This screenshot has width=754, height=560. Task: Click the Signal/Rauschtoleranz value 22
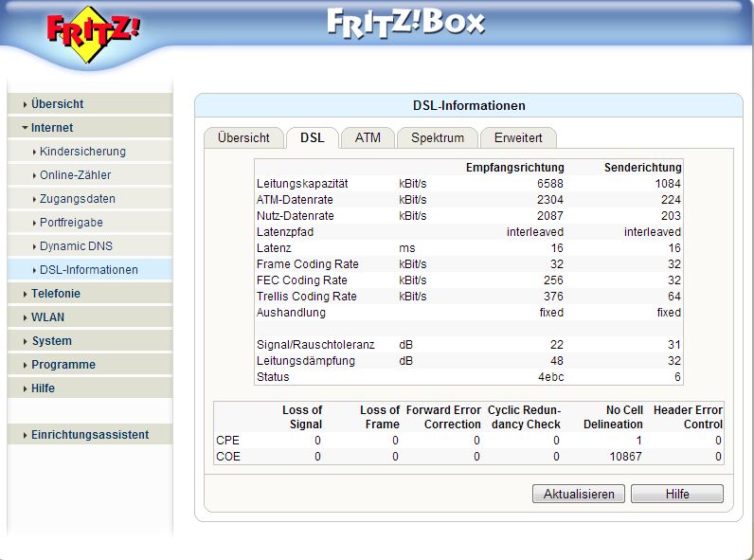[557, 345]
